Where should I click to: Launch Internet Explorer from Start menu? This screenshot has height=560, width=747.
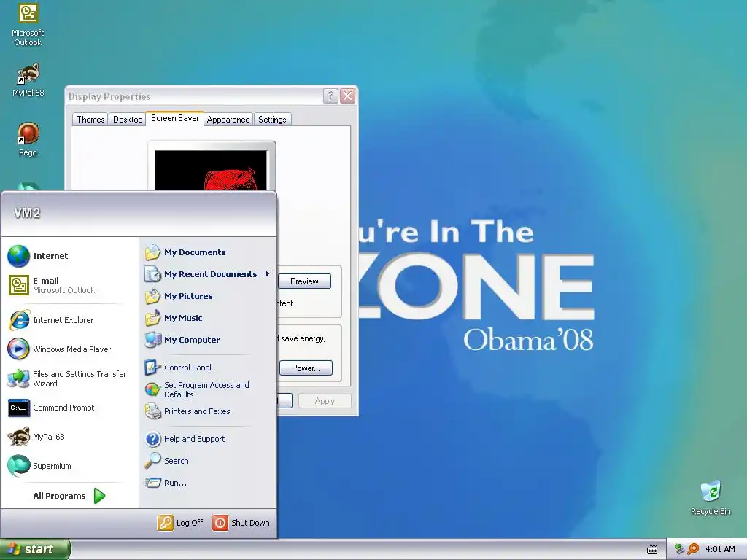click(69, 320)
